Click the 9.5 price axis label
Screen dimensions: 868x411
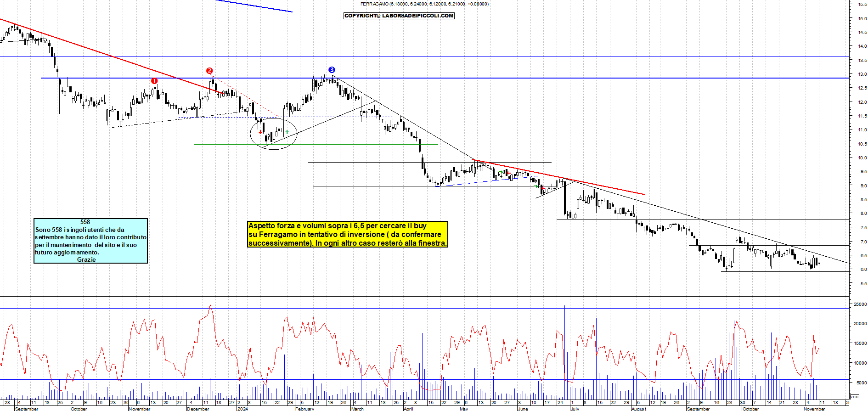pyautogui.click(x=863, y=171)
